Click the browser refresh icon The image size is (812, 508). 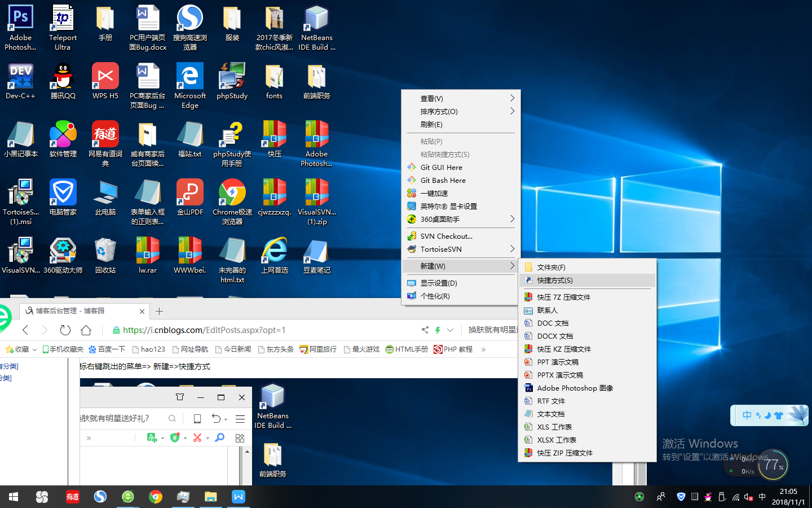65,330
